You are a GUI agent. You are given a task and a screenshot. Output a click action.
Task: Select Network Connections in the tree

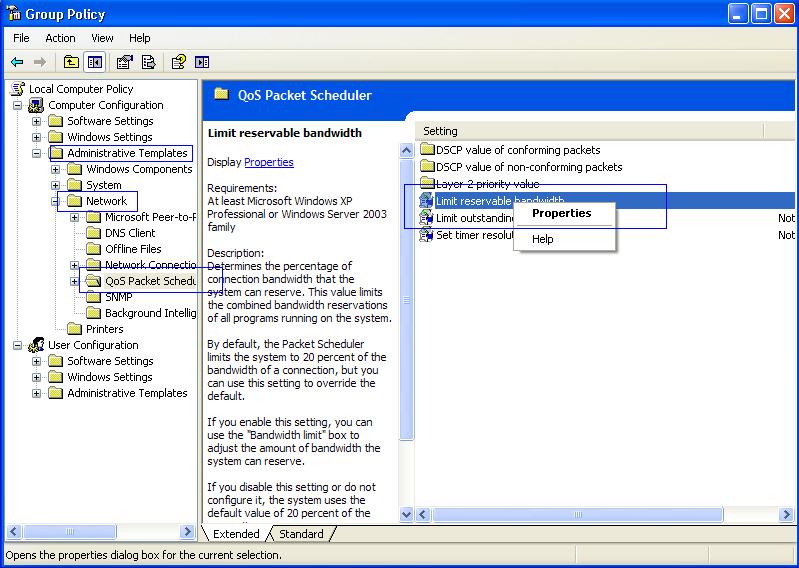(x=150, y=265)
